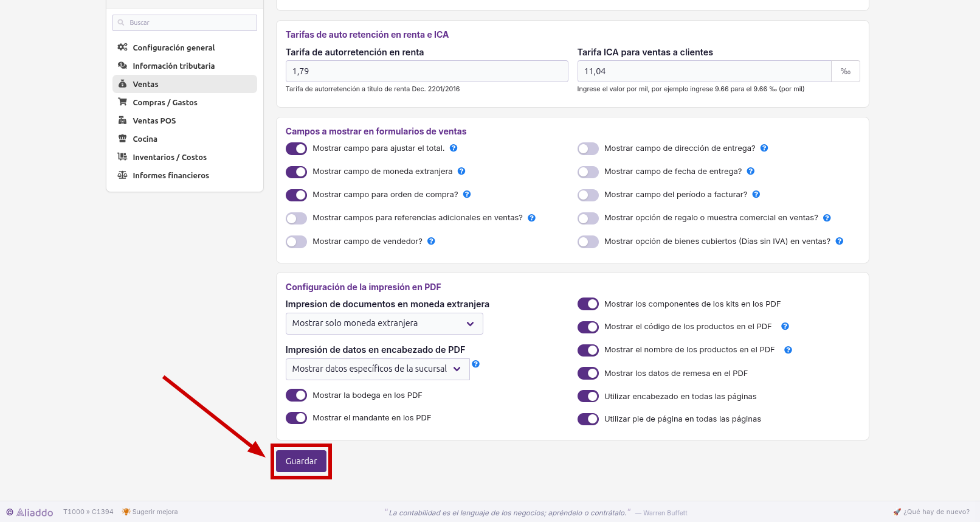Click help icon for 'dirección de entrega'
Image resolution: width=980 pixels, height=522 pixels.
[x=764, y=148]
